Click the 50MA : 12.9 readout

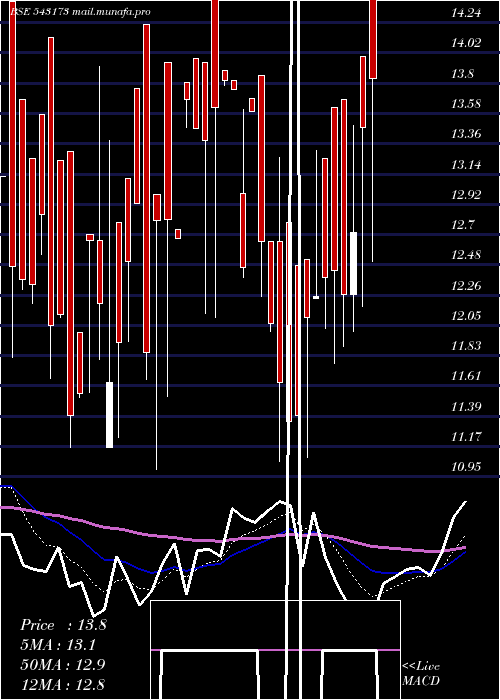pos(63,664)
